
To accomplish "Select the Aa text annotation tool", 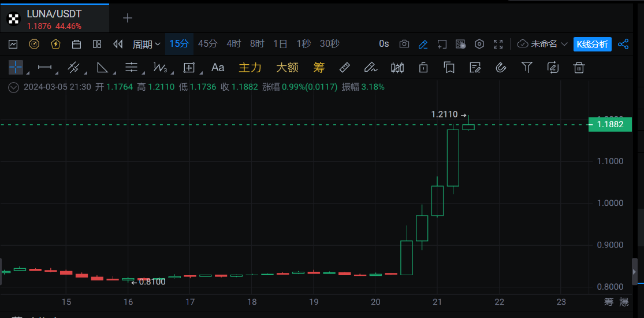I will (218, 68).
